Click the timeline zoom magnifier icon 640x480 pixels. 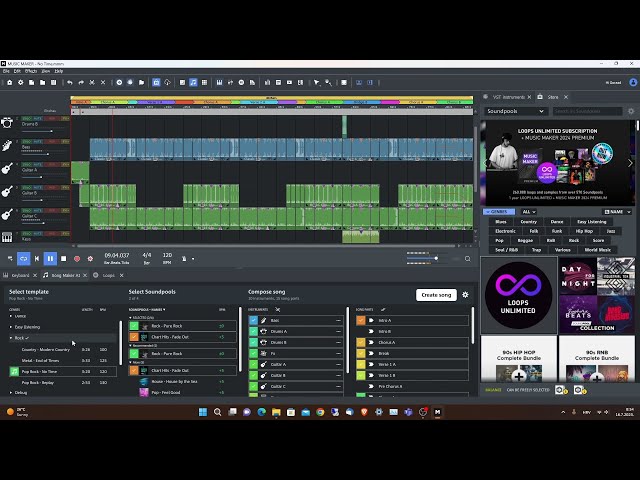[x=468, y=259]
